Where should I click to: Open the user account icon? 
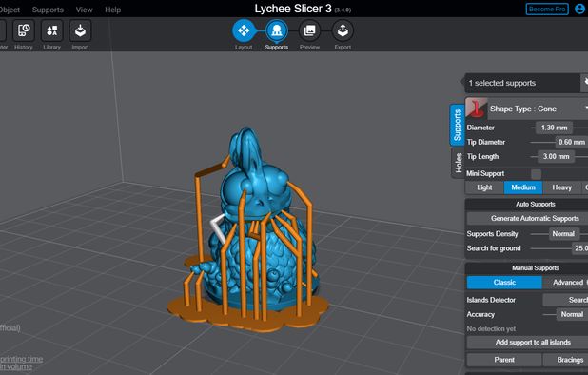[x=580, y=9]
